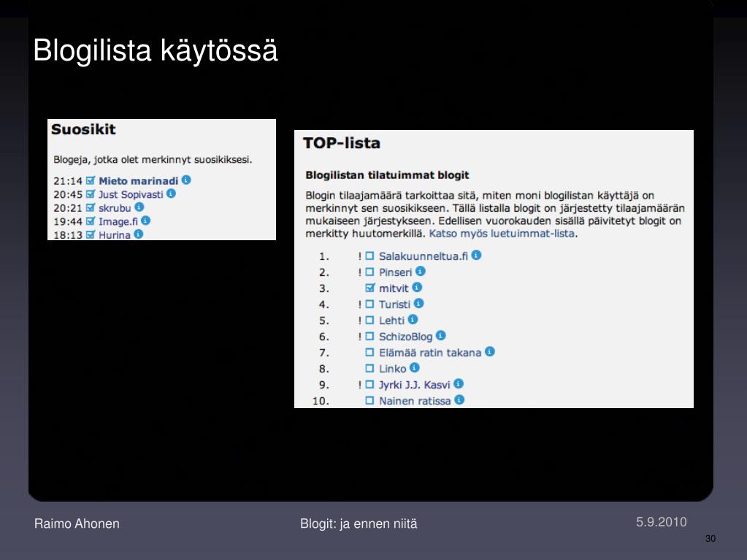This screenshot has height=560, width=747.
Task: Select the 21:14 timestamp
Action: click(x=68, y=181)
